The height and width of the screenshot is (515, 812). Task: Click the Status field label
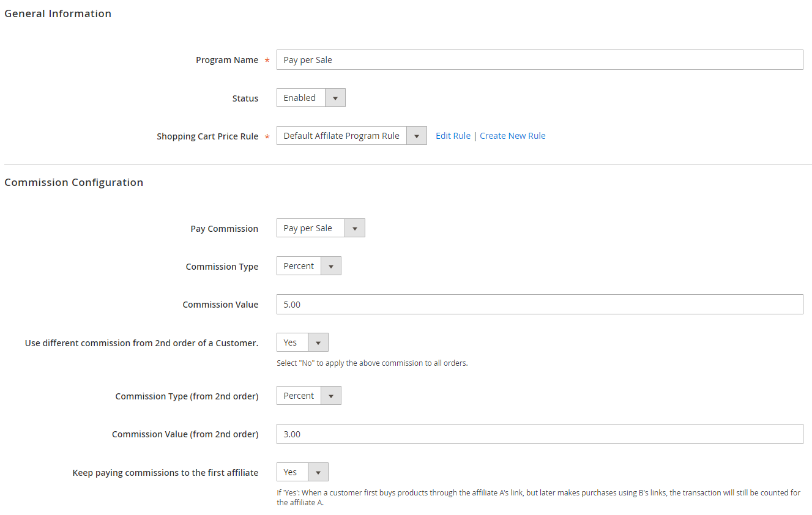point(245,98)
